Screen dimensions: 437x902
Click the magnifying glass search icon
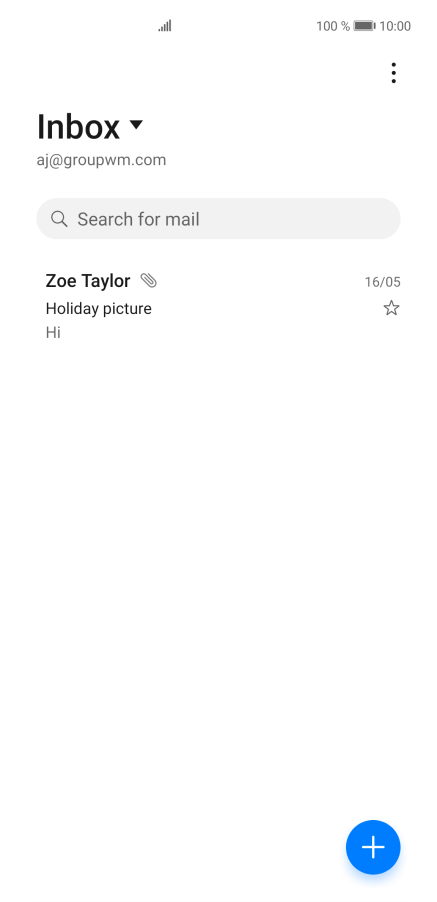point(59,219)
